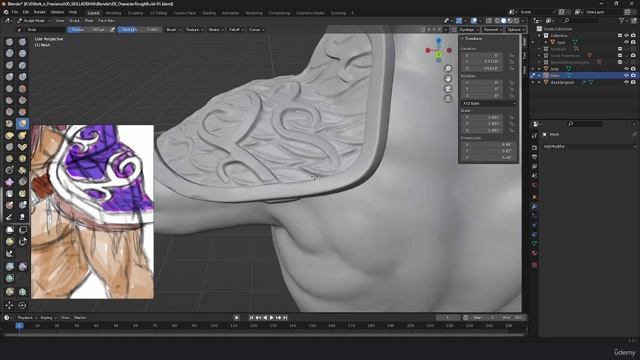Open the Falloff dropdown
Image resolution: width=640 pixels, height=360 pixels.
click(236, 29)
